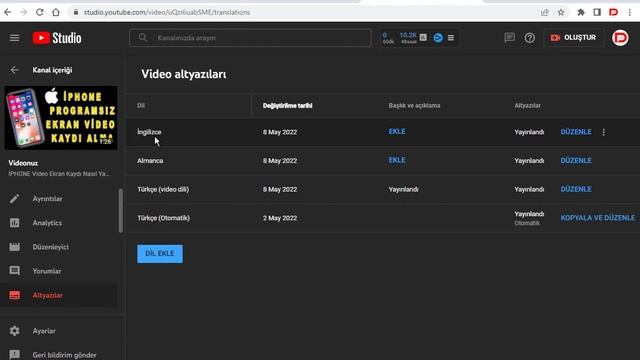Click the YouTube Studio logo
The height and width of the screenshot is (360, 640).
(x=57, y=38)
